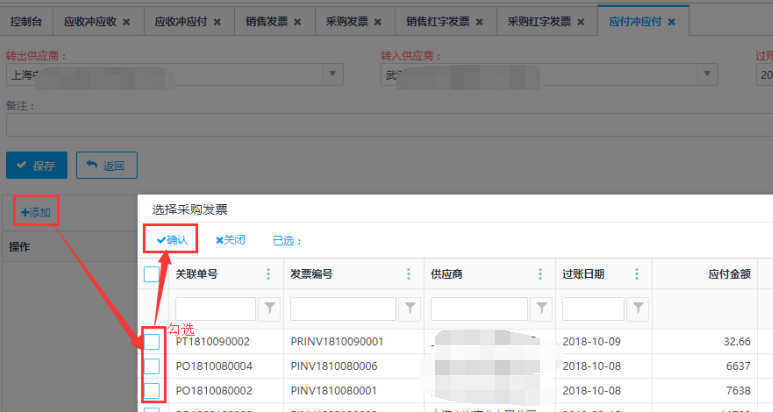Click 确认 to confirm invoice selection

tap(171, 240)
